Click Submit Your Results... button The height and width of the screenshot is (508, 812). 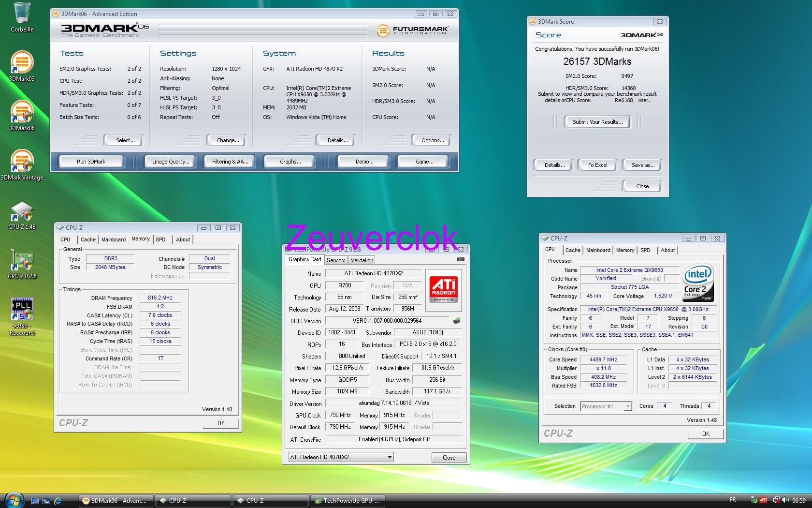tap(597, 122)
